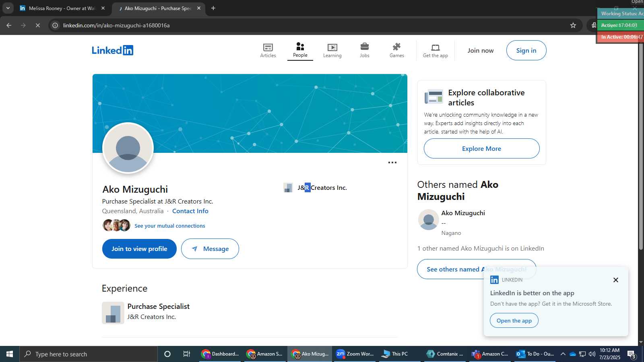The width and height of the screenshot is (644, 362).
Task: Click See others named Ako Mizuguchi
Action: tap(477, 269)
